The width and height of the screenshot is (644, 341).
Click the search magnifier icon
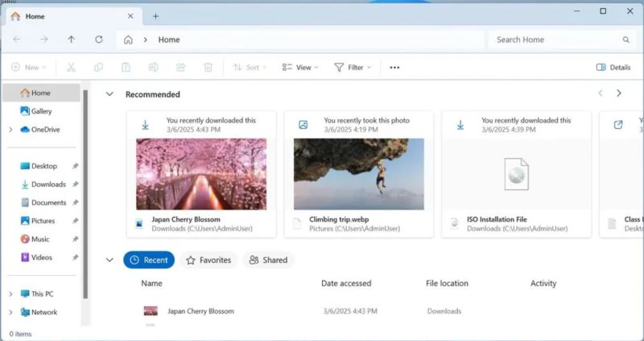(625, 40)
